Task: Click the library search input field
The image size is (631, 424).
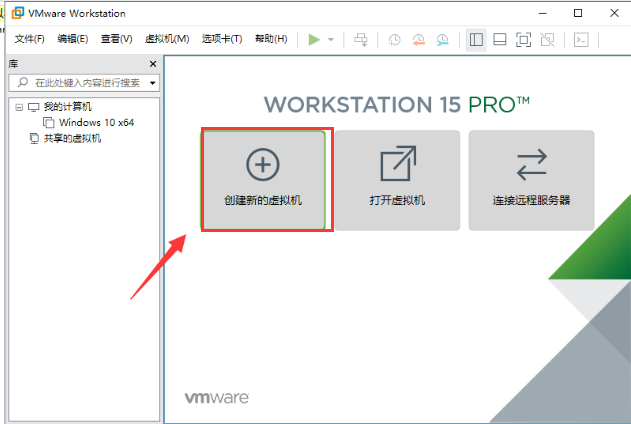Action: (x=85, y=83)
